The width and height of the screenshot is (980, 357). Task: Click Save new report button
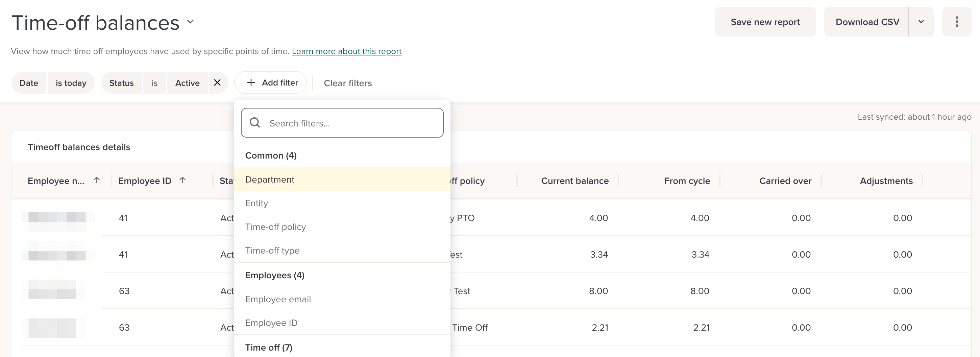click(765, 22)
